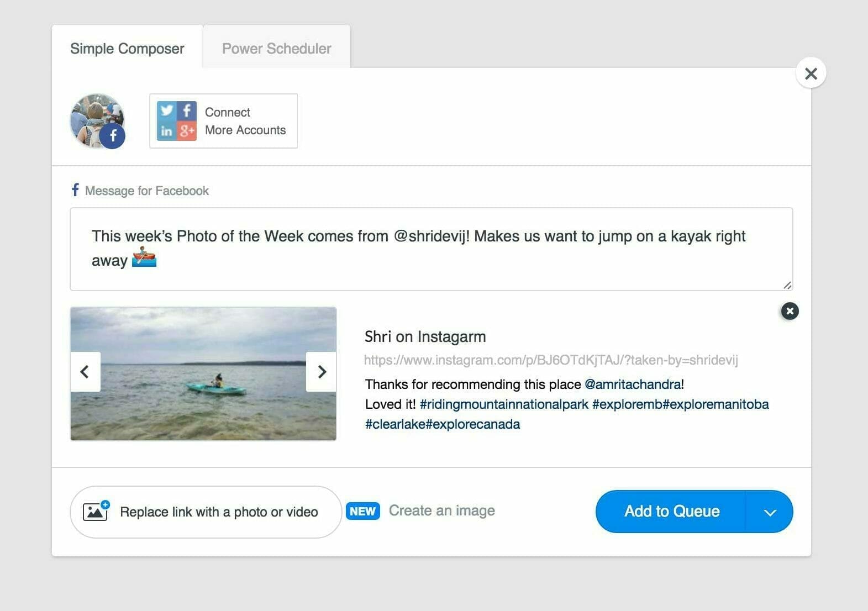Click Add to Queue button
Image resolution: width=868 pixels, height=611 pixels.
click(x=671, y=512)
